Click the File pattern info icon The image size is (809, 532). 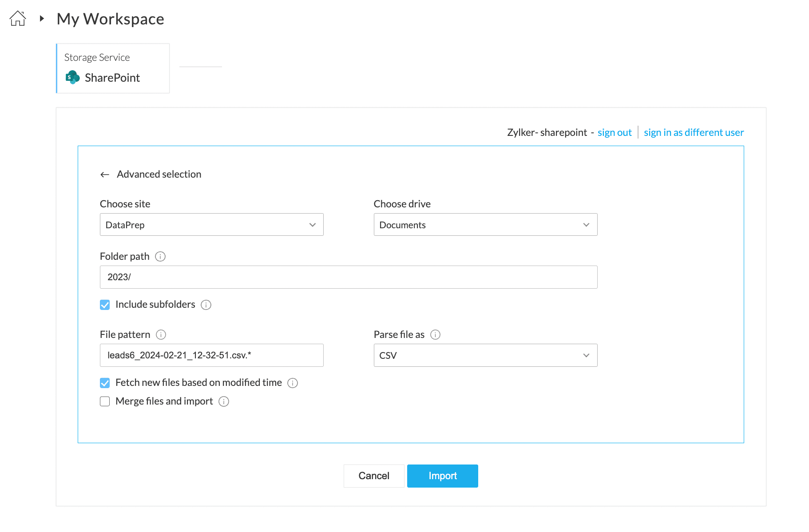coord(161,335)
